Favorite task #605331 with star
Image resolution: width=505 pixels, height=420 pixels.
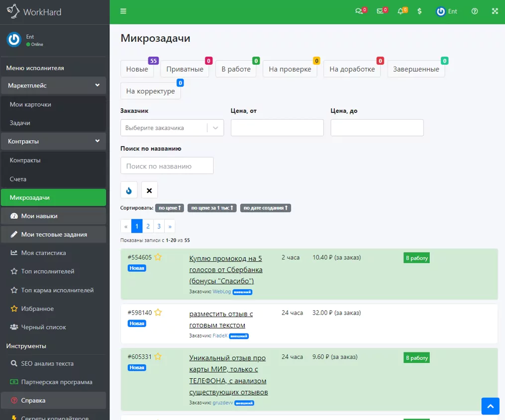click(x=158, y=356)
